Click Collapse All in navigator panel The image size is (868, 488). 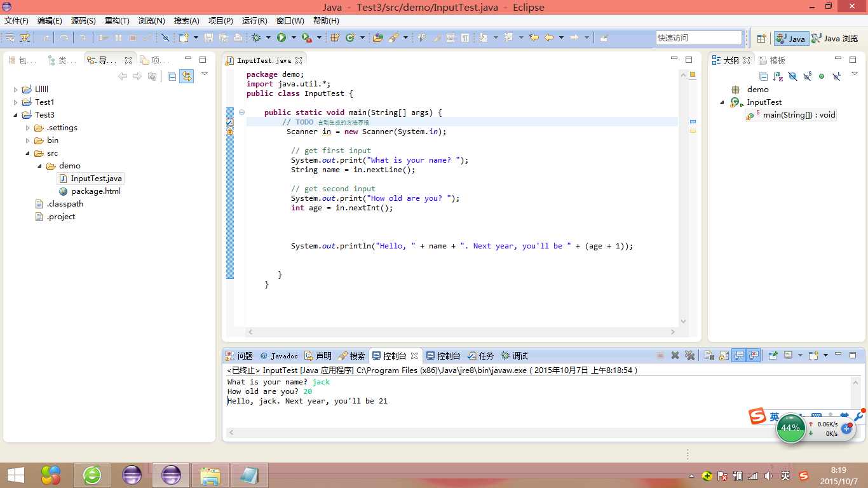click(x=172, y=76)
